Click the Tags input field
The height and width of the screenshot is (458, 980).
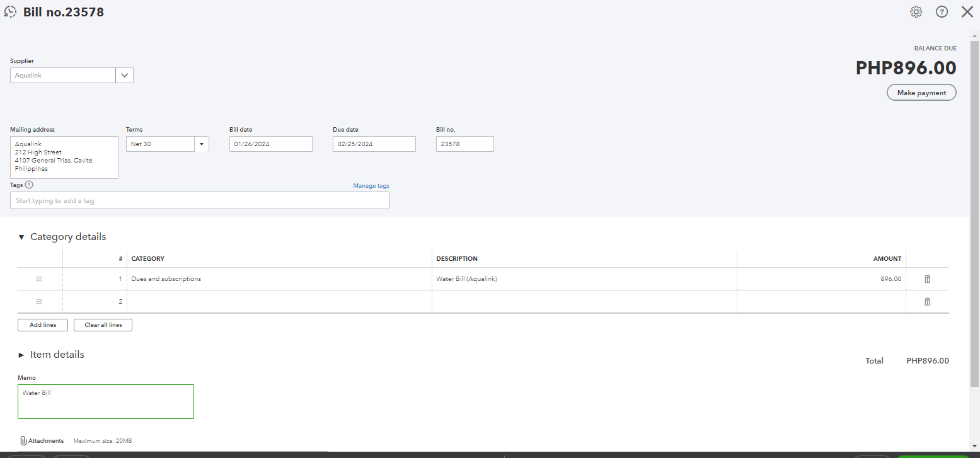[x=200, y=200]
